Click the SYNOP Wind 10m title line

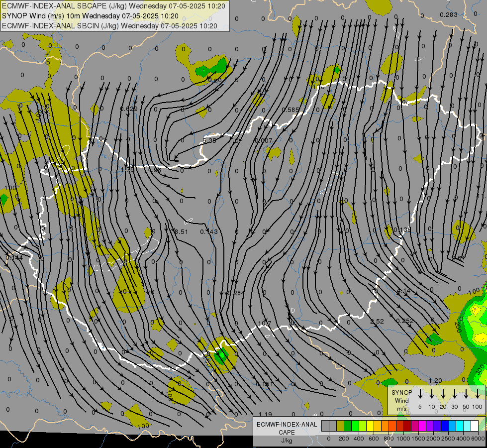(90, 16)
